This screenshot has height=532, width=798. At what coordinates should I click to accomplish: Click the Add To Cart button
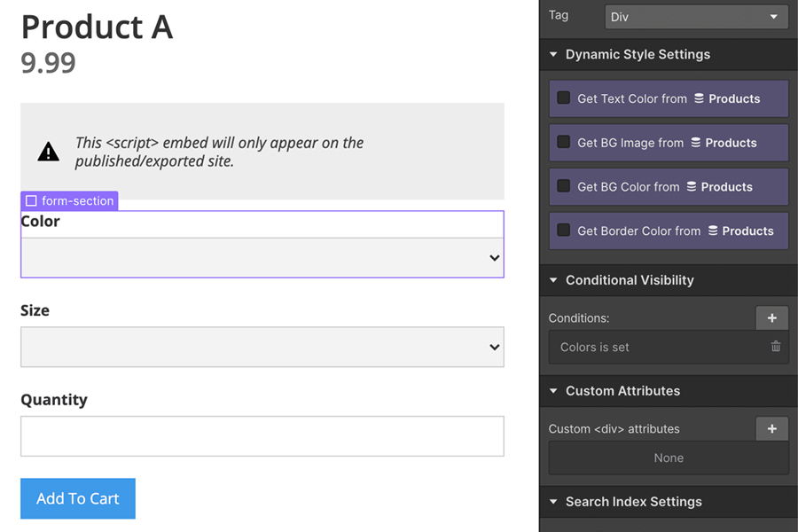pyautogui.click(x=78, y=498)
